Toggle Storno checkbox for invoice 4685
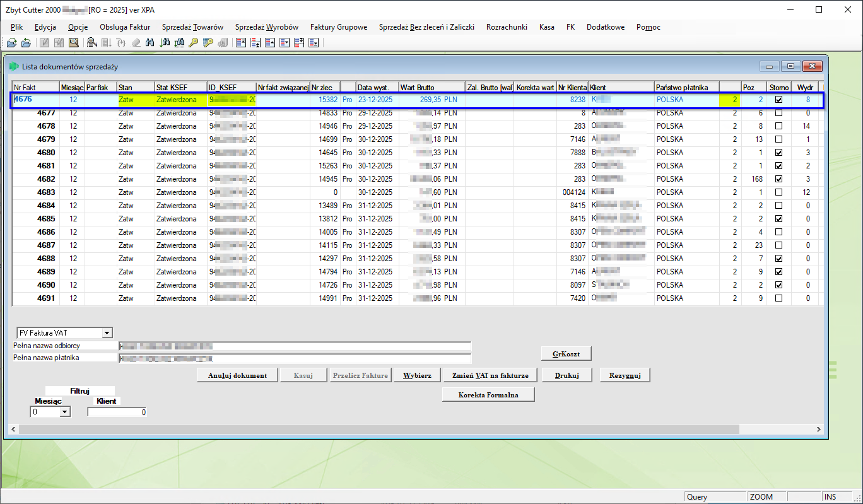This screenshot has width=863, height=504. point(778,219)
